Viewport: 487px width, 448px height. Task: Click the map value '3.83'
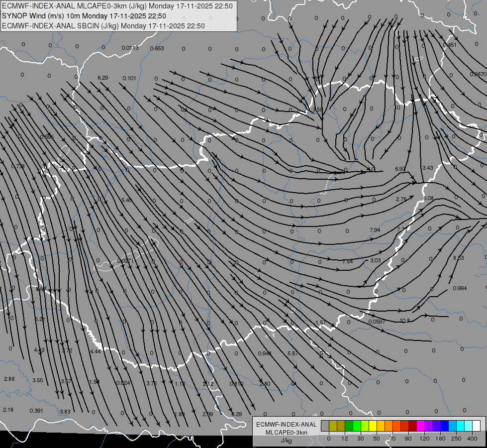tap(65, 412)
